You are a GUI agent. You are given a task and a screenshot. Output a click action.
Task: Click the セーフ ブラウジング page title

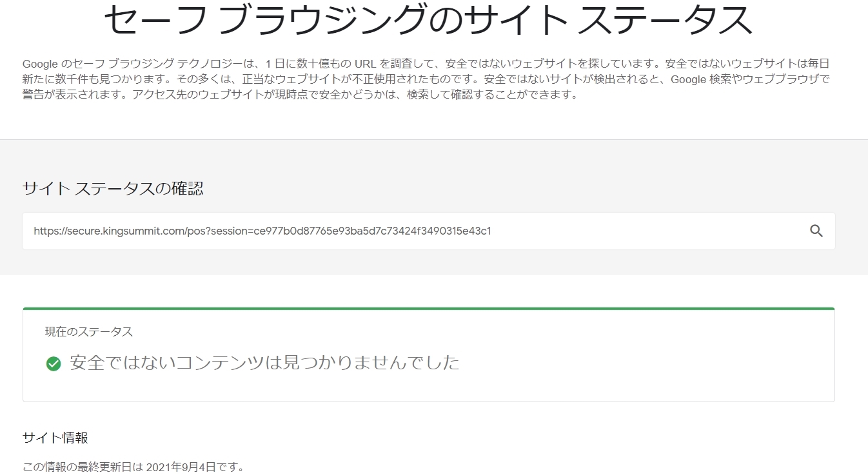(x=430, y=19)
